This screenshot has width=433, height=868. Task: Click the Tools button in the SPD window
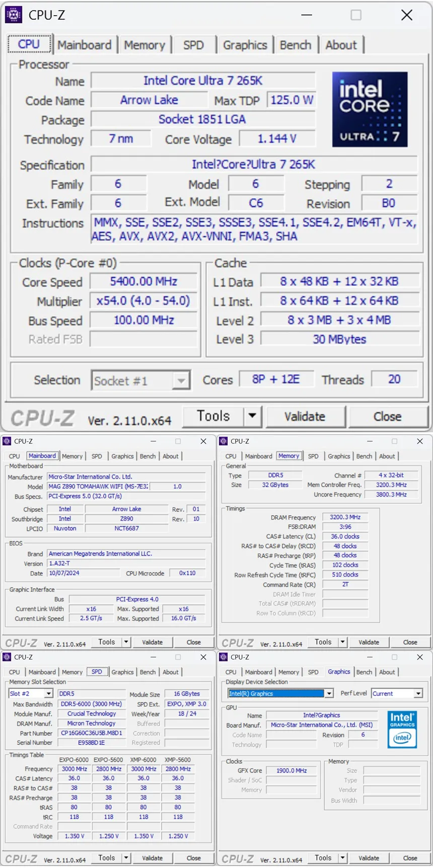pos(106,858)
